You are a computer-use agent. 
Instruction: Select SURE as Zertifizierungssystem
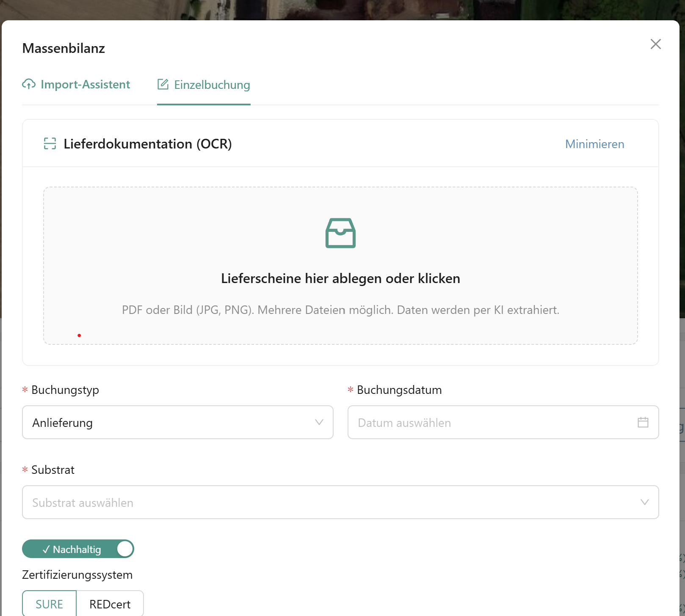point(49,604)
